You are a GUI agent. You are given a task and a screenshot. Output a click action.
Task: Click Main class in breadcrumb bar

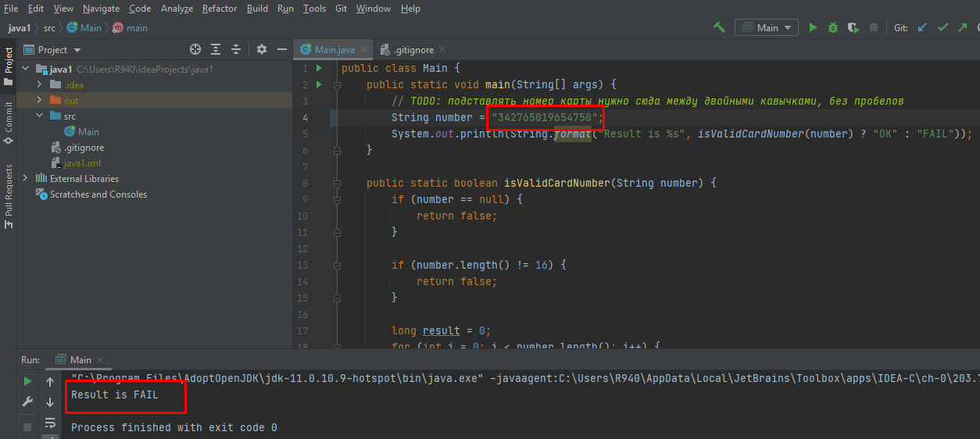84,27
